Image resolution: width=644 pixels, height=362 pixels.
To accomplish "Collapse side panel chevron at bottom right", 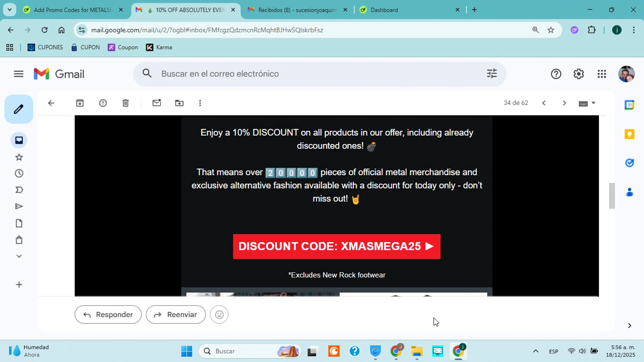I will [x=629, y=325].
